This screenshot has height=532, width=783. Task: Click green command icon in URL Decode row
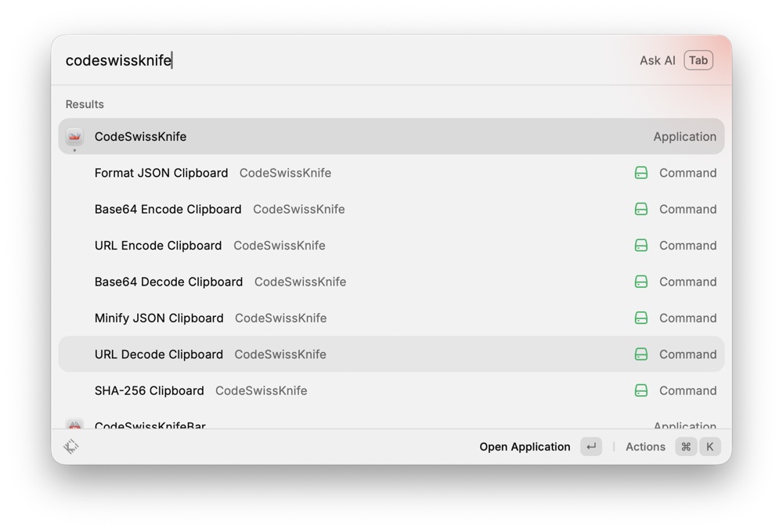click(640, 354)
